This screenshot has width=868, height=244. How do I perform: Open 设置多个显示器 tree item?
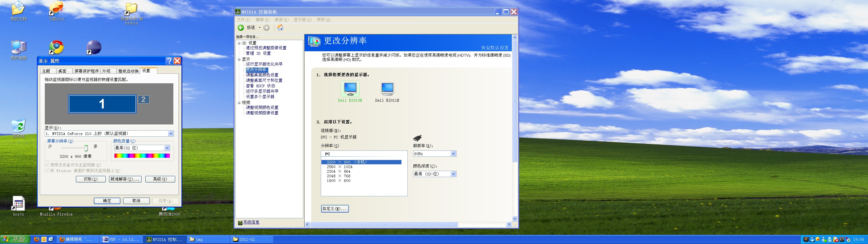tap(260, 97)
